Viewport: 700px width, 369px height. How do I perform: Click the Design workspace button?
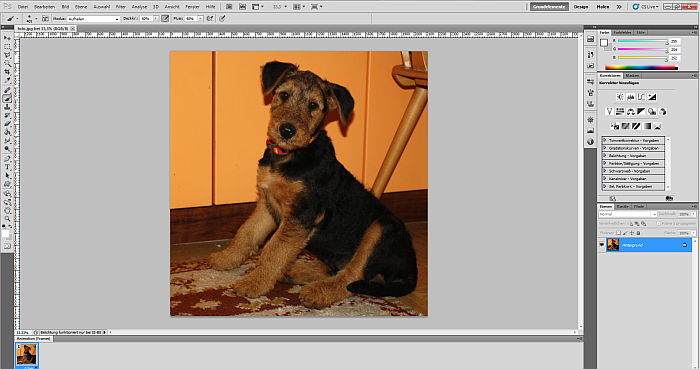coord(580,7)
